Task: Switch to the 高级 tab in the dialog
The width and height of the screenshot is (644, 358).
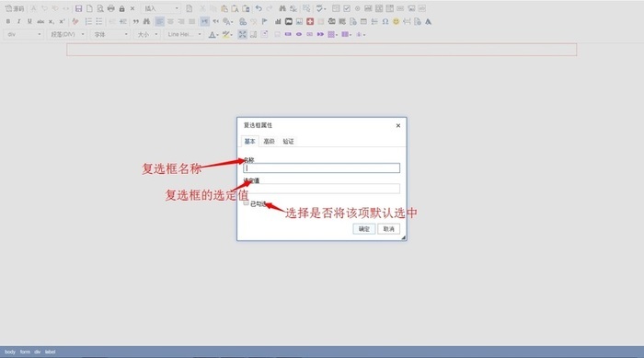Action: pyautogui.click(x=269, y=142)
